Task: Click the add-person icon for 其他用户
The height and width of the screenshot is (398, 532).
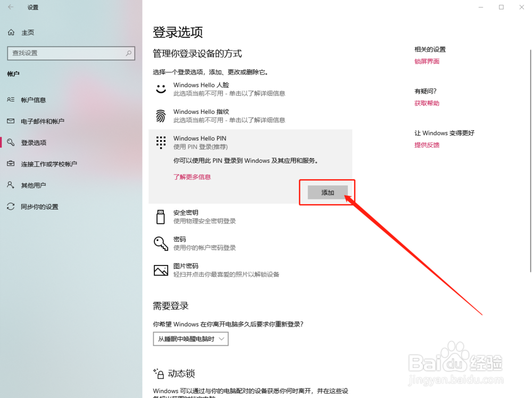Action: point(11,185)
